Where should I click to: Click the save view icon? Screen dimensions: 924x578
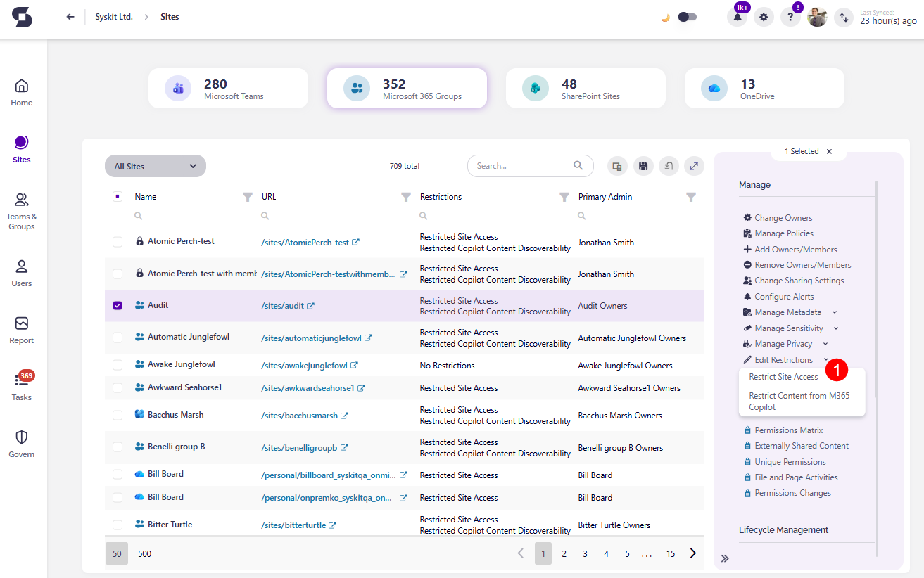click(643, 166)
